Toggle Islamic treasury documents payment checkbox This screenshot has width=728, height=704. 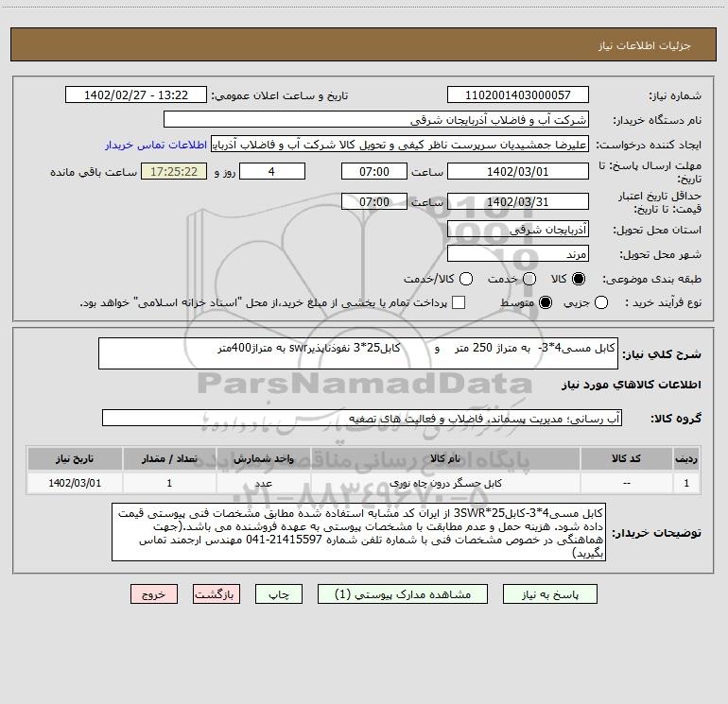(459, 303)
